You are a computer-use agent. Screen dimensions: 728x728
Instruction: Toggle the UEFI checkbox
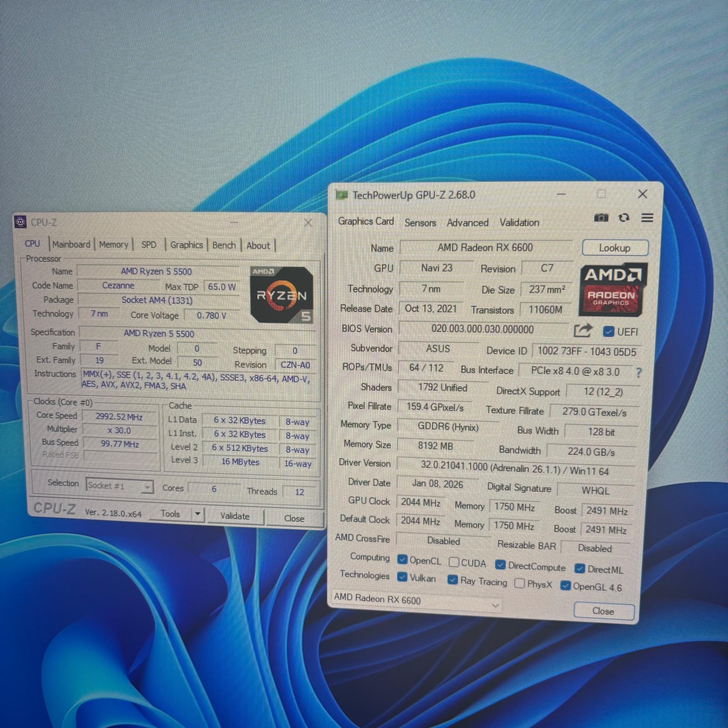pyautogui.click(x=608, y=332)
